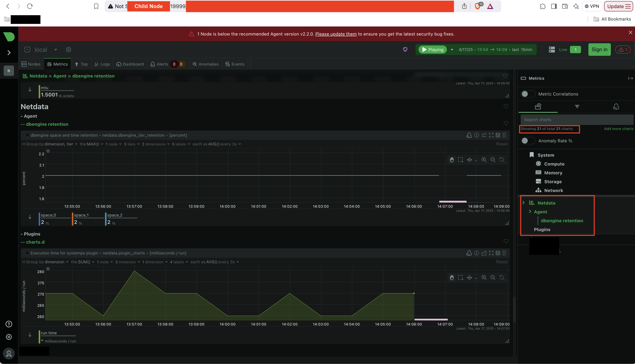635x364 pixels.
Task: Switch to the Metrics tab
Action: (x=57, y=64)
